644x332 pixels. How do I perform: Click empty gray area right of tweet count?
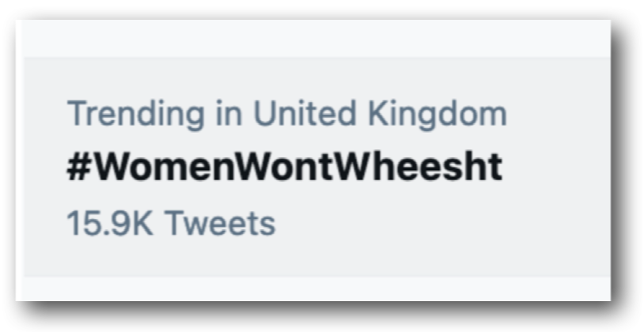coord(435,224)
